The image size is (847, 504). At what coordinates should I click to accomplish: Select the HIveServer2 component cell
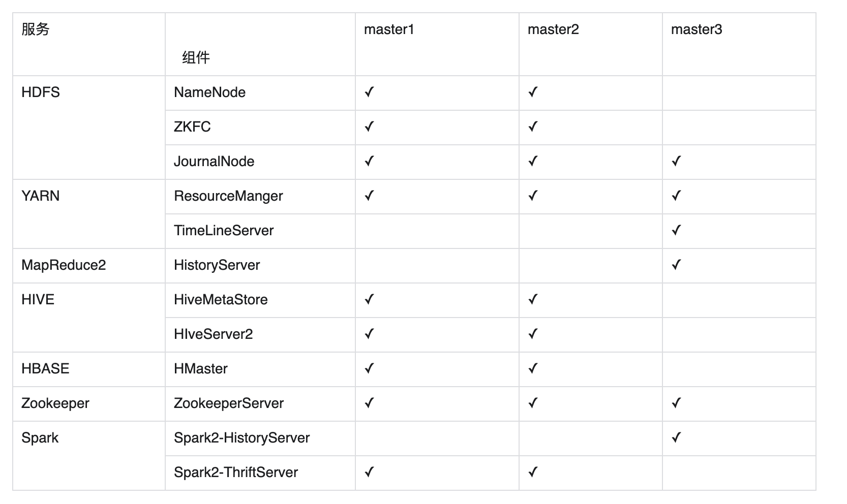[260, 335]
